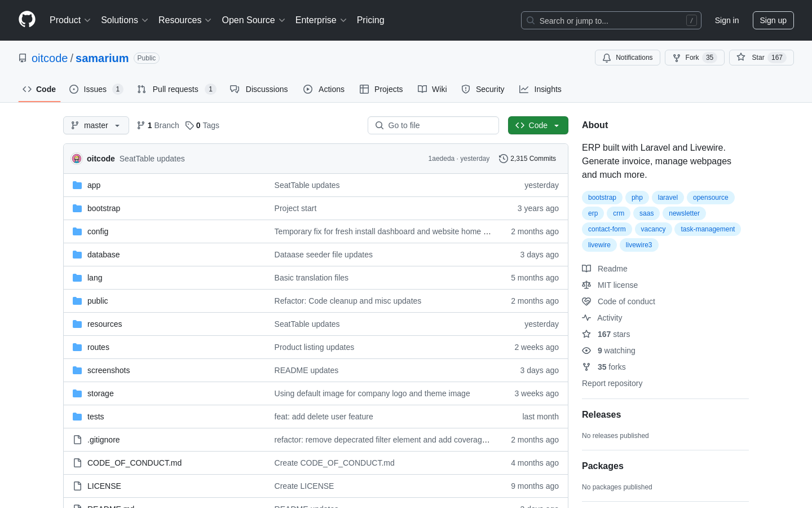The height and width of the screenshot is (508, 812).
Task: Switch to the Actions tab
Action: pyautogui.click(x=324, y=89)
